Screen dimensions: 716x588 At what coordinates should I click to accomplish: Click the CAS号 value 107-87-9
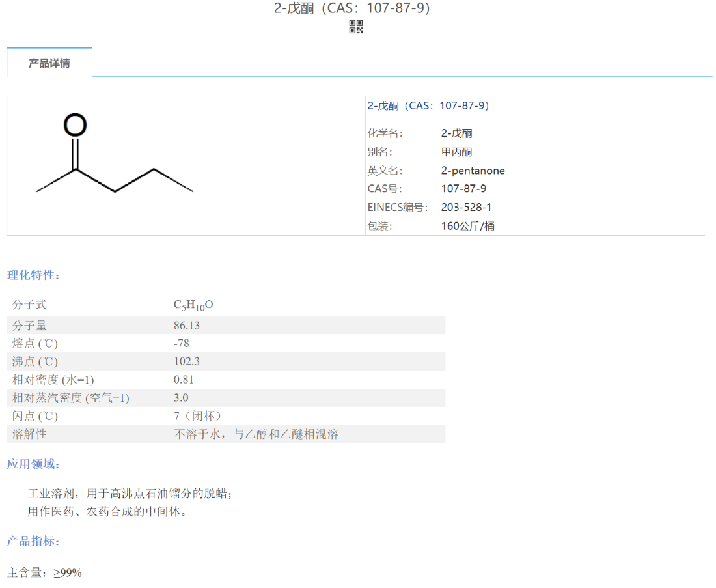(x=463, y=189)
